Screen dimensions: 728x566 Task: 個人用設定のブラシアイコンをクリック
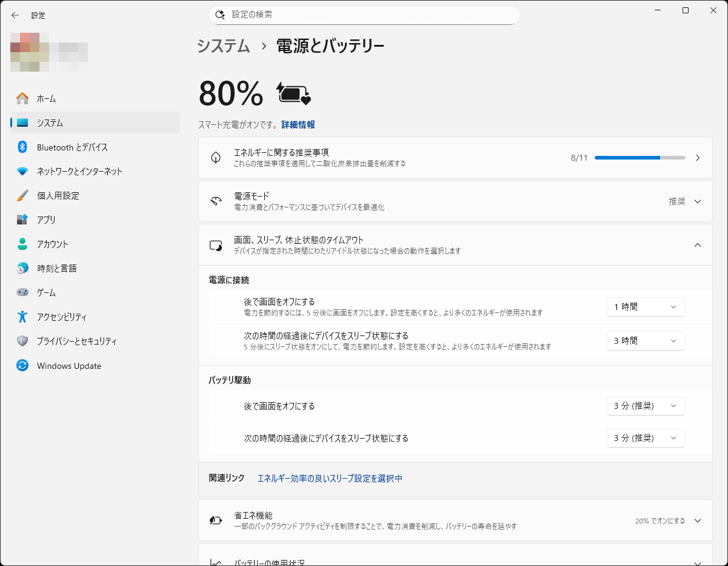[x=21, y=195]
